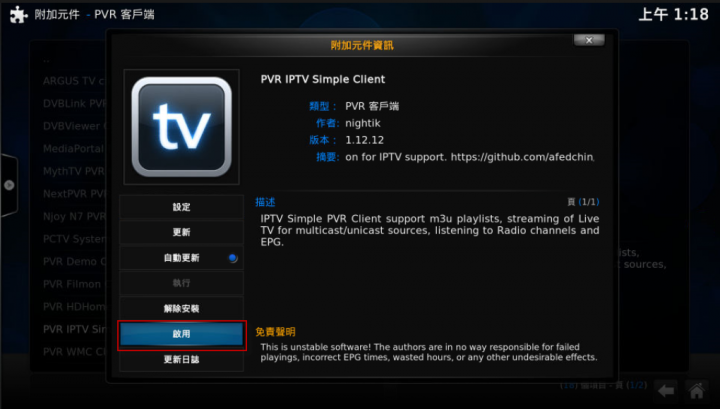Viewport: 720px width, 409px height.
Task: Click the parent folder ".." entry
Action: click(46, 60)
